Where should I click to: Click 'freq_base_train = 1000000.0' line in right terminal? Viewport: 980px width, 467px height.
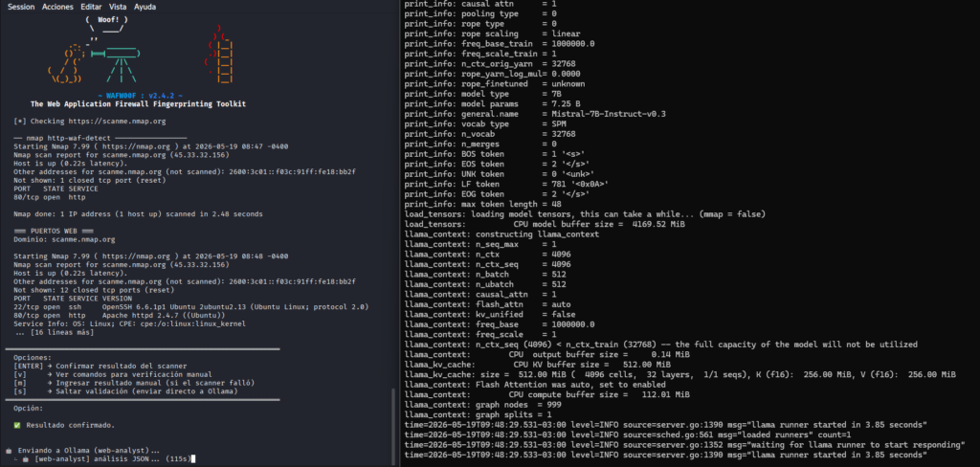click(x=498, y=44)
